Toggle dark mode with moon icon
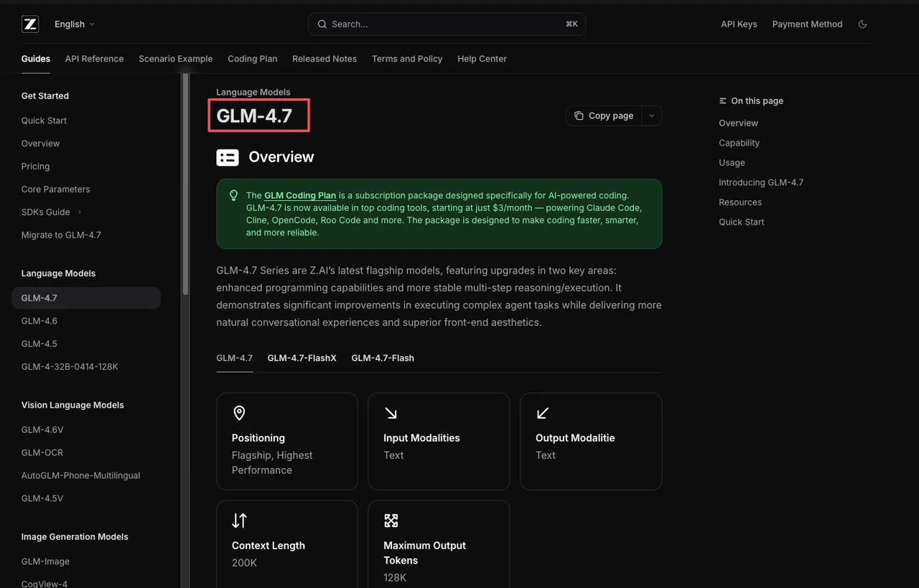This screenshot has height=588, width=919. click(862, 24)
